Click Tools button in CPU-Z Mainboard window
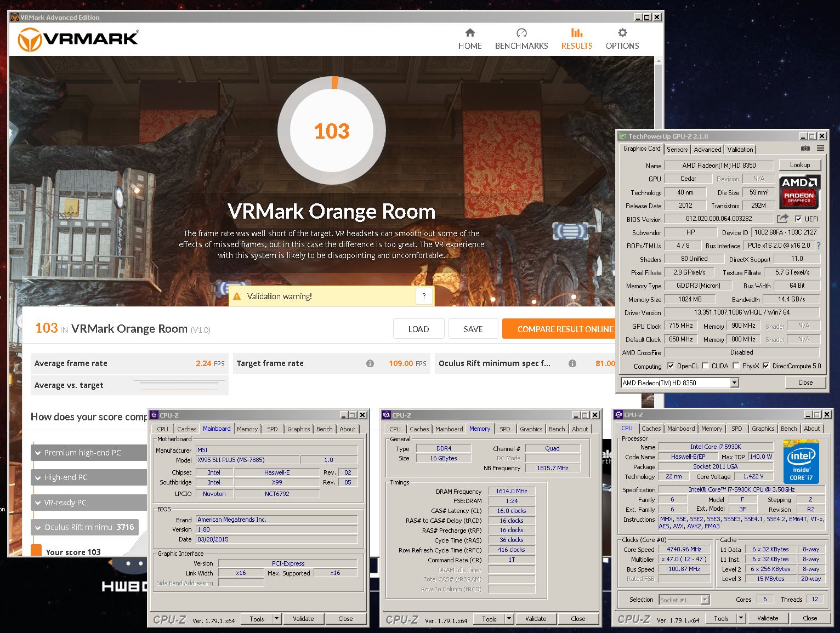 pyautogui.click(x=257, y=619)
